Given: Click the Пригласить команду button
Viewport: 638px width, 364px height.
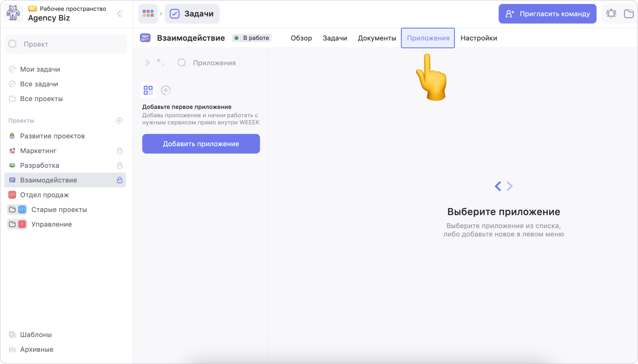Looking at the screenshot, I should [x=547, y=14].
